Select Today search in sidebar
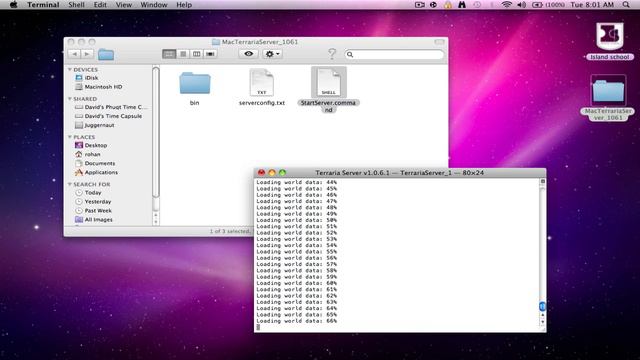Image resolution: width=640 pixels, height=360 pixels. click(88, 193)
